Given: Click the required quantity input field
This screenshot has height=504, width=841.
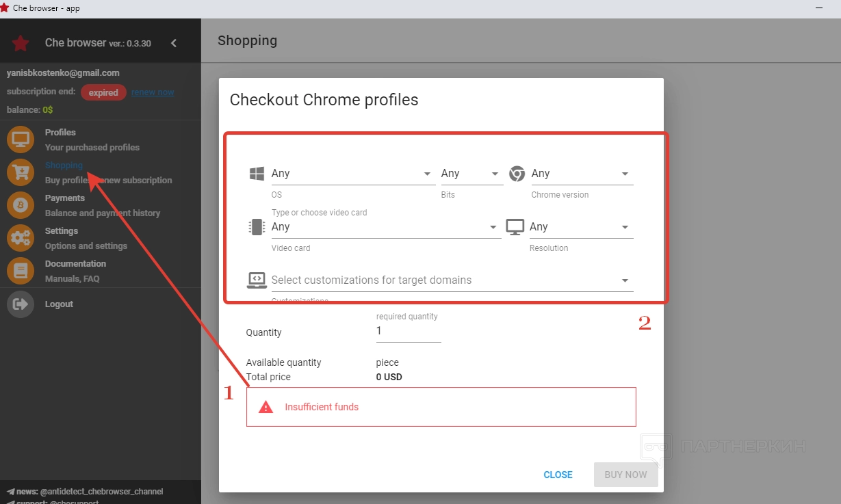Looking at the screenshot, I should coord(409,331).
